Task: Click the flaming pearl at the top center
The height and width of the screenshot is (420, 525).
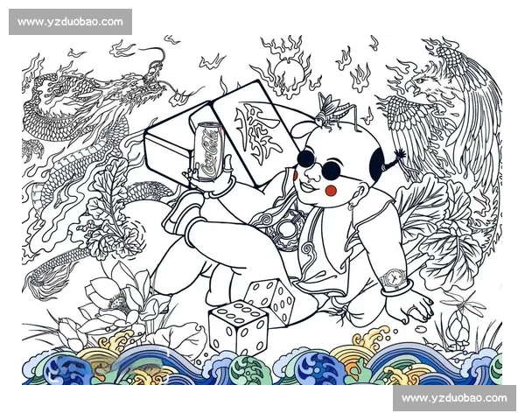Action: pos(288,68)
